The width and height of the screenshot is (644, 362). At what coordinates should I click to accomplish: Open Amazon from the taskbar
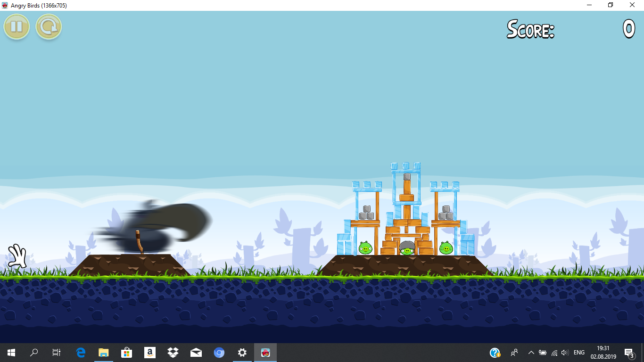[x=149, y=353]
